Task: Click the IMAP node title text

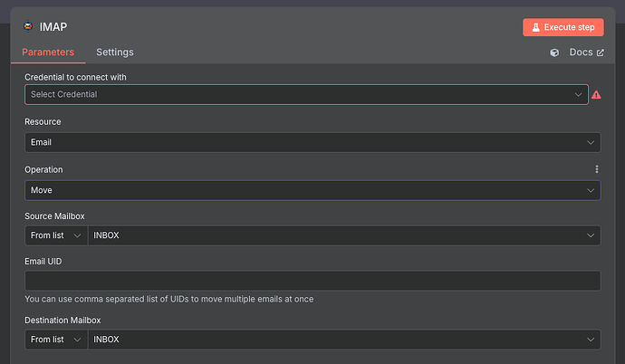Action: pos(53,26)
